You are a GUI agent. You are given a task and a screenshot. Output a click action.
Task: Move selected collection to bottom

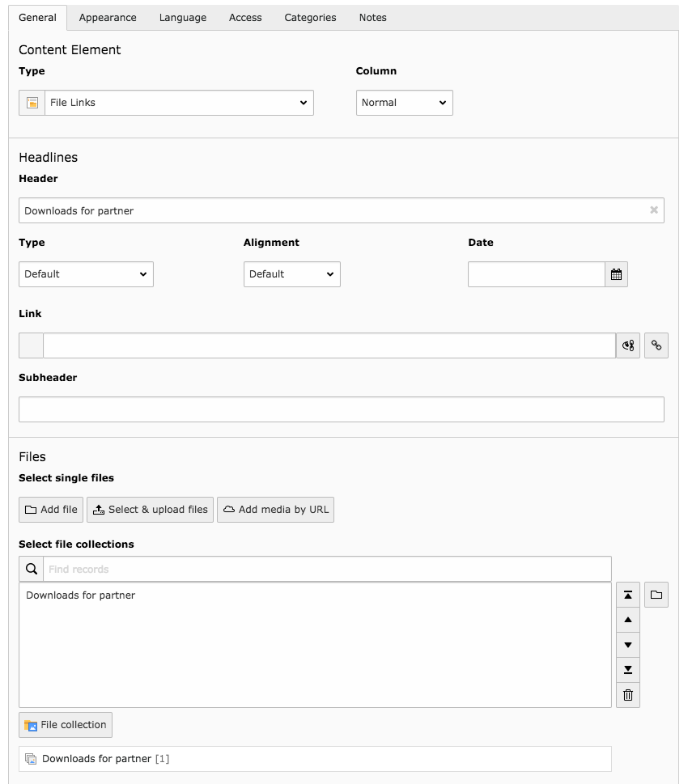point(627,670)
